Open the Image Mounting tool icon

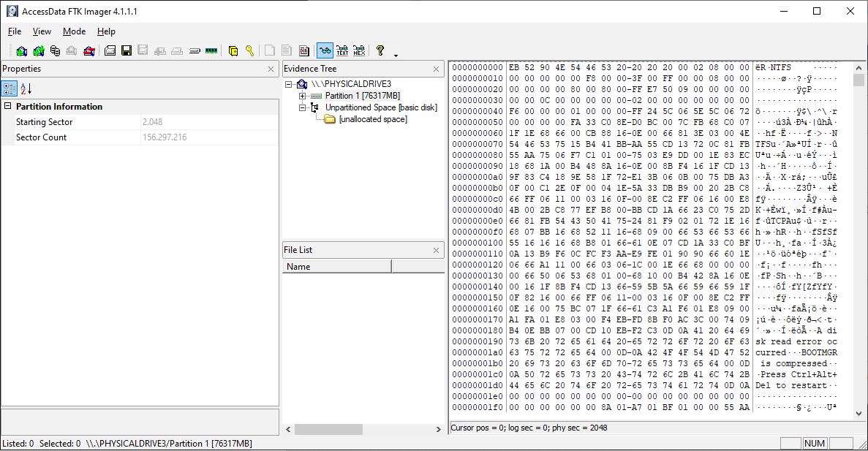pos(55,51)
